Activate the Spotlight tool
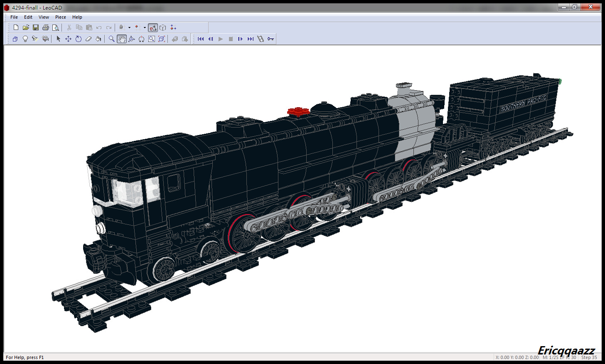Screen dimensions: 605x364 (34, 39)
